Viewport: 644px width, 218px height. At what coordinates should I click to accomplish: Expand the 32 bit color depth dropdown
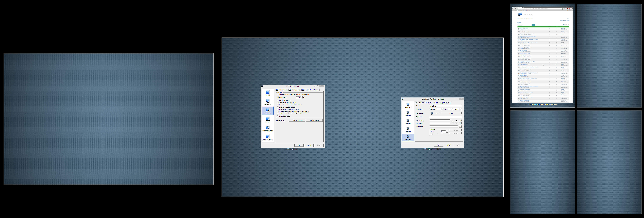tap(451, 109)
